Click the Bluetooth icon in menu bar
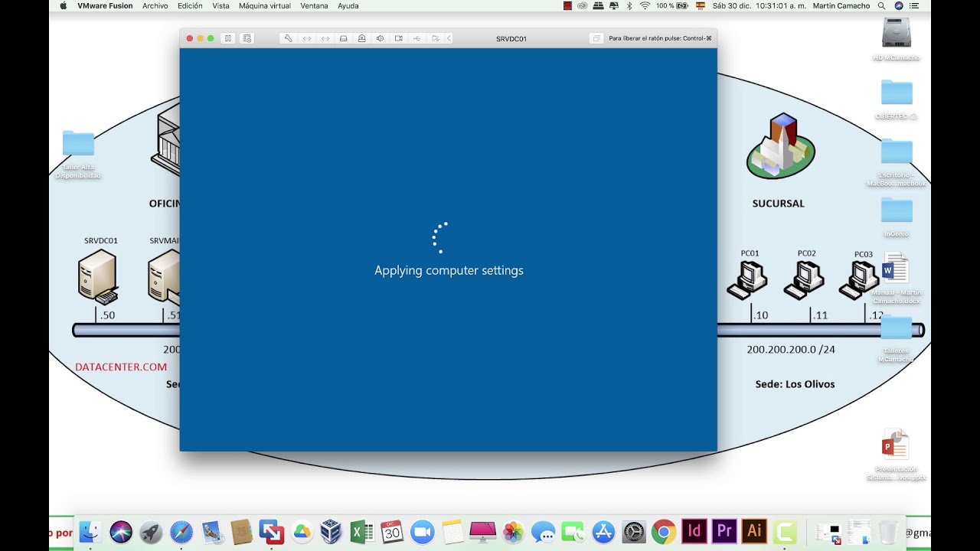The width and height of the screenshot is (980, 551). click(x=629, y=5)
